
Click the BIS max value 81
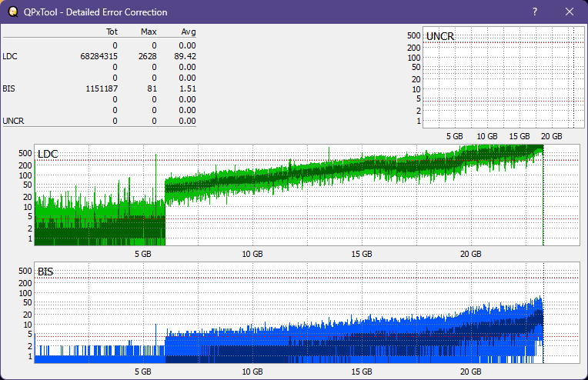[x=152, y=88]
